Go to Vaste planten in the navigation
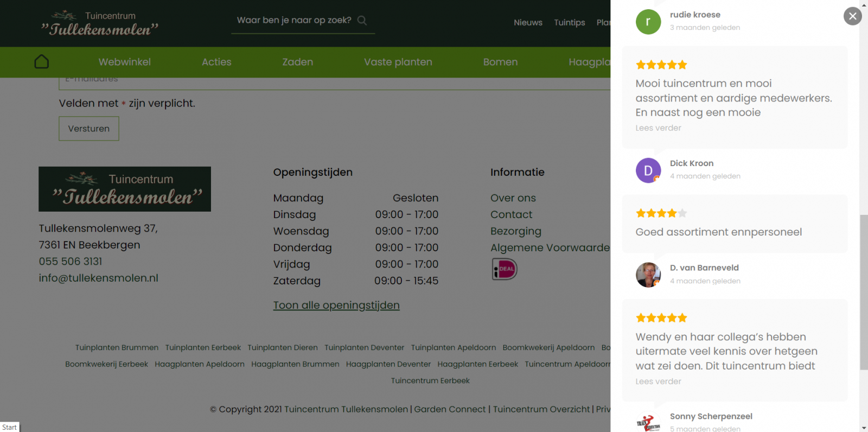This screenshot has width=868, height=432. pos(398,62)
